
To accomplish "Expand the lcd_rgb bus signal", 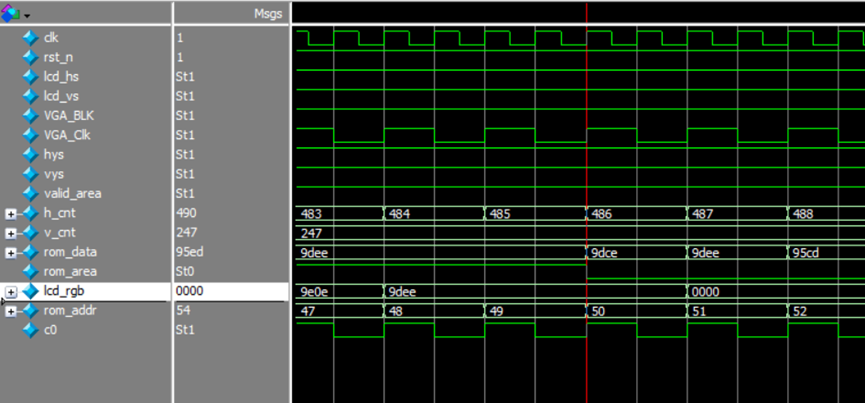I will (10, 292).
